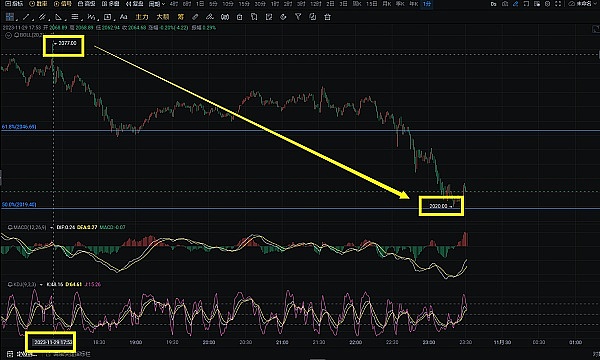This screenshot has height=360, width=600.
Task: Expand the MACD indicator dropdown arrow
Action: (x=52, y=227)
